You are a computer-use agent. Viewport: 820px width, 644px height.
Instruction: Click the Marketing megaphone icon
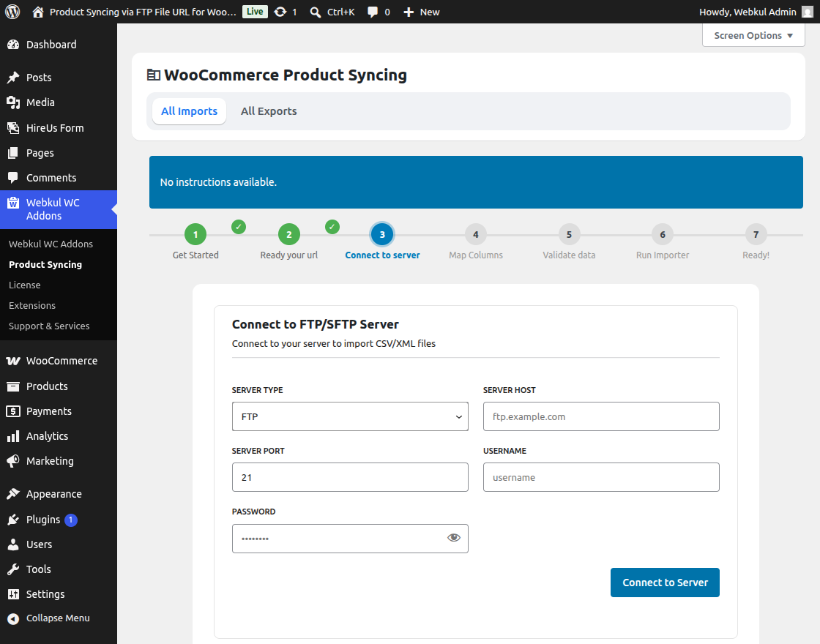coord(13,461)
